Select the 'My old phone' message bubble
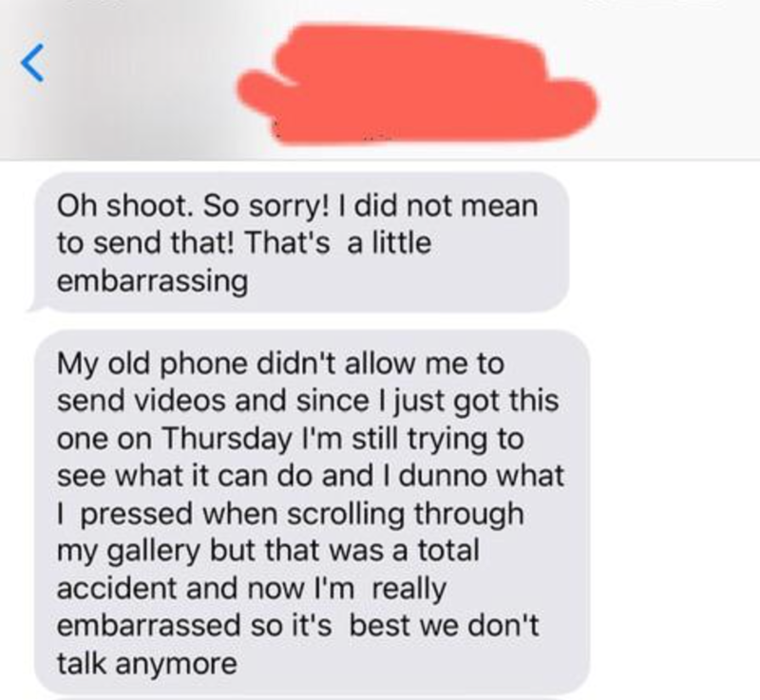Viewport: 760px width, 700px height. 313,513
